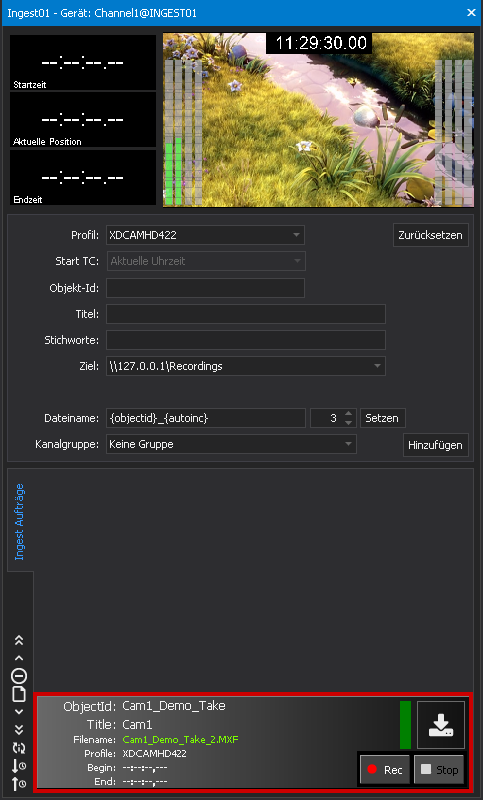483x800 pixels.
Task: Stop the recording with the Stop button
Action: pyautogui.click(x=439, y=770)
